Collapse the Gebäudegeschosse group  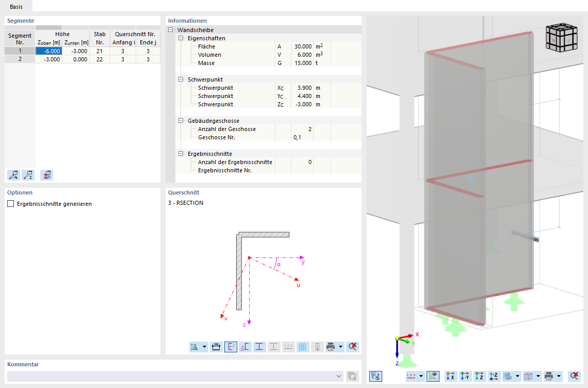[181, 120]
